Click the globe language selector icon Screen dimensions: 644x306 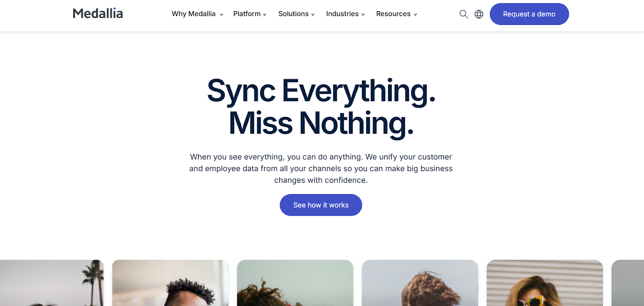click(x=479, y=14)
